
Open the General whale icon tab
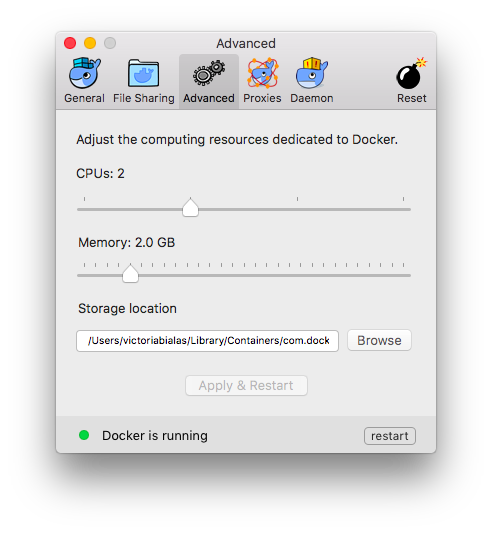pyautogui.click(x=84, y=73)
